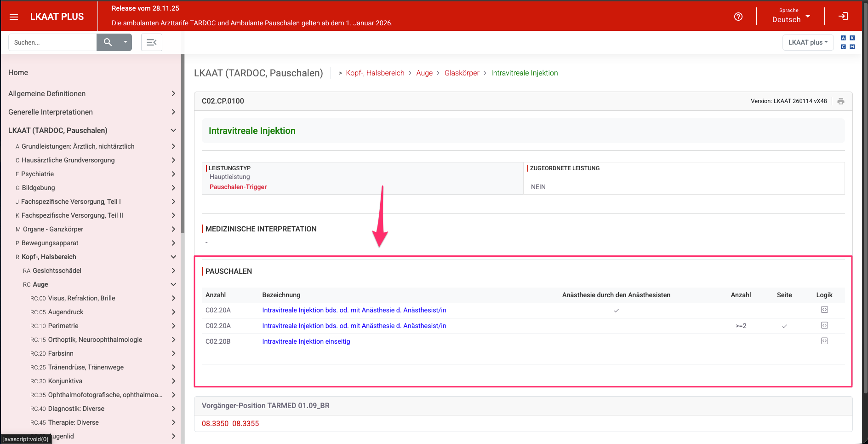This screenshot has height=444, width=868.
Task: Open the logic icon for C02.20B
Action: click(x=824, y=341)
